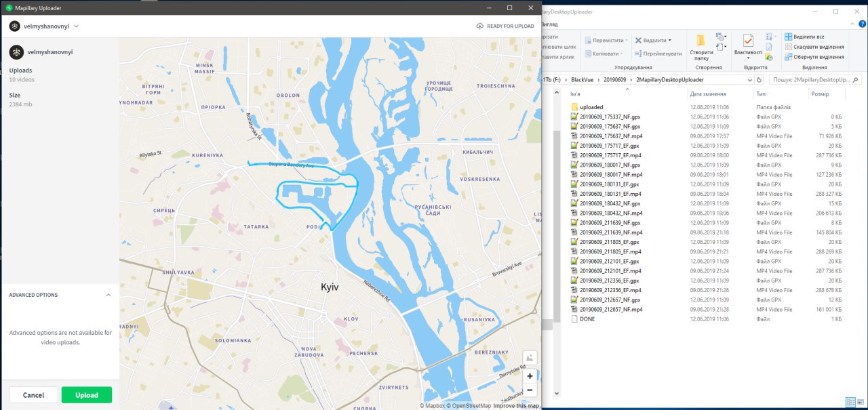
Task: Click the Cancel button
Action: [x=33, y=395]
